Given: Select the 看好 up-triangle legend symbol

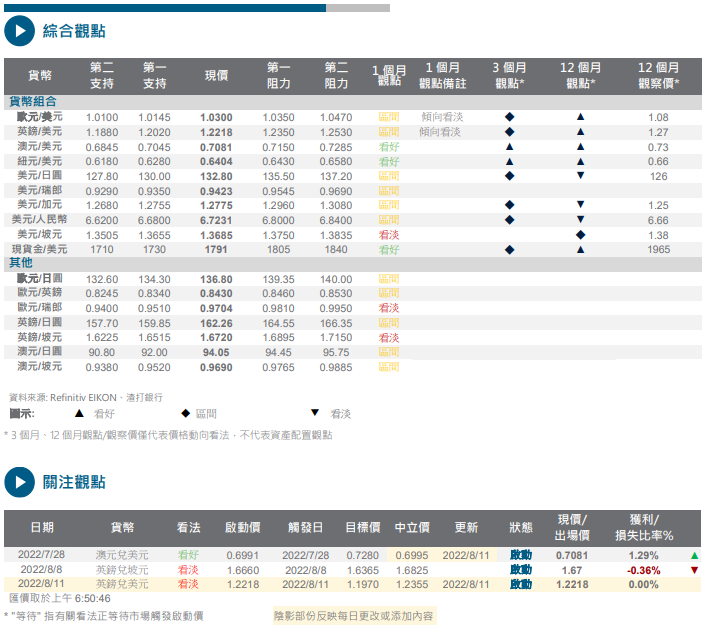Looking at the screenshot, I should (79, 413).
